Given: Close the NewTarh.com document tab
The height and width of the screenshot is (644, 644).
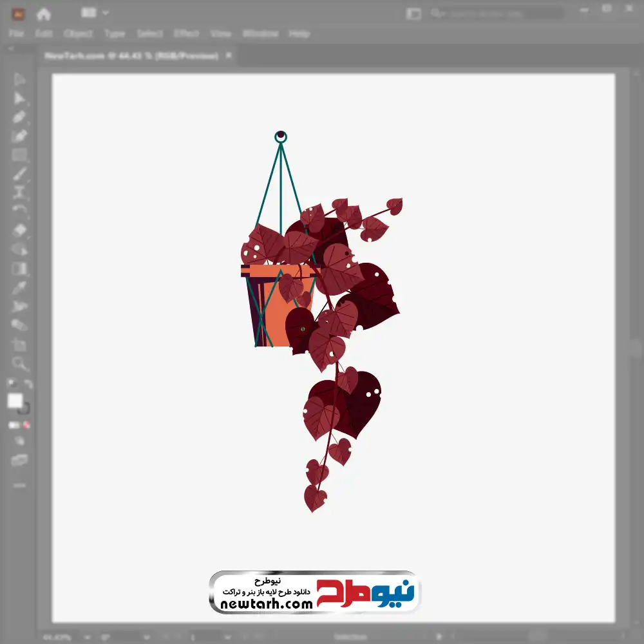Looking at the screenshot, I should pyautogui.click(x=229, y=56).
